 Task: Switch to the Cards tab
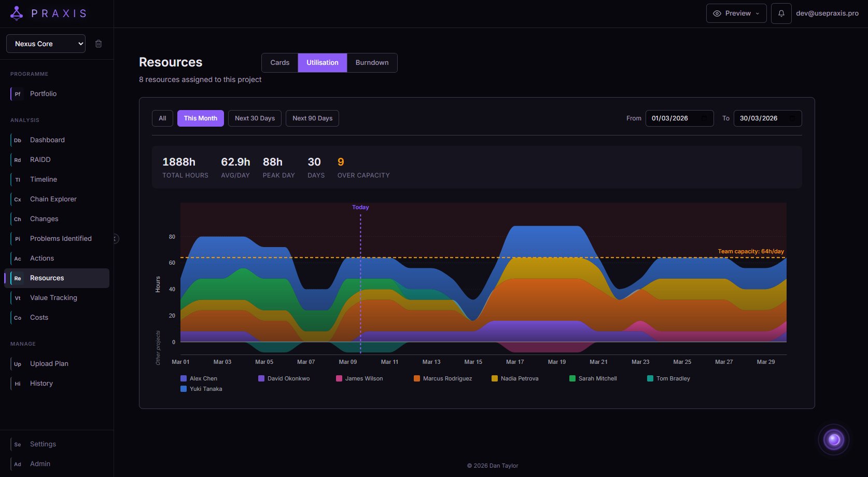(279, 62)
